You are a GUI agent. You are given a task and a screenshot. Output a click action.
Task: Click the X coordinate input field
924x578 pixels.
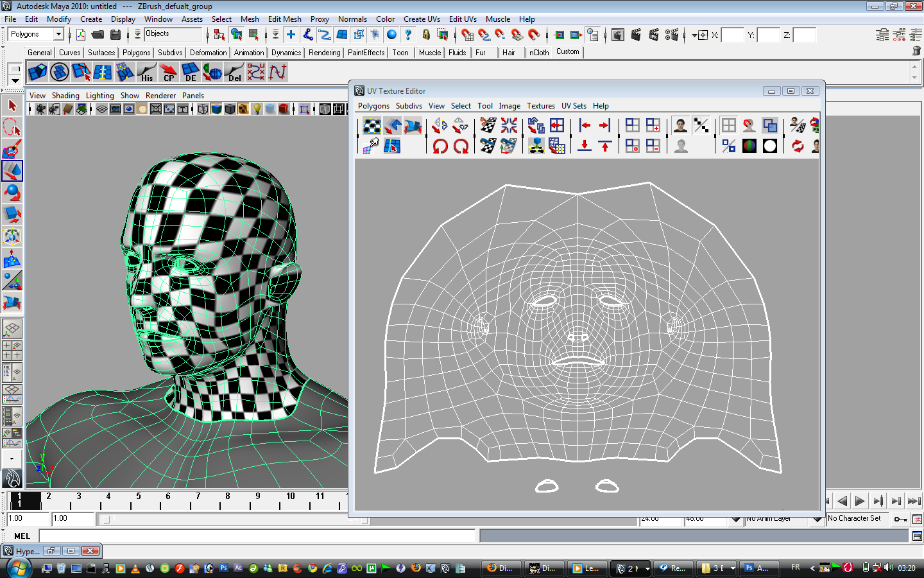pos(732,35)
